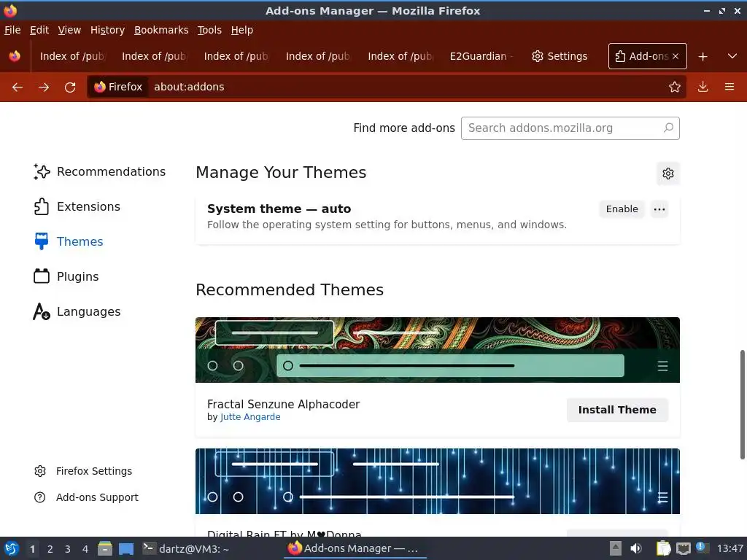The width and height of the screenshot is (747, 560).
Task: Click the search magnifier icon in add-ons search
Action: pyautogui.click(x=668, y=128)
